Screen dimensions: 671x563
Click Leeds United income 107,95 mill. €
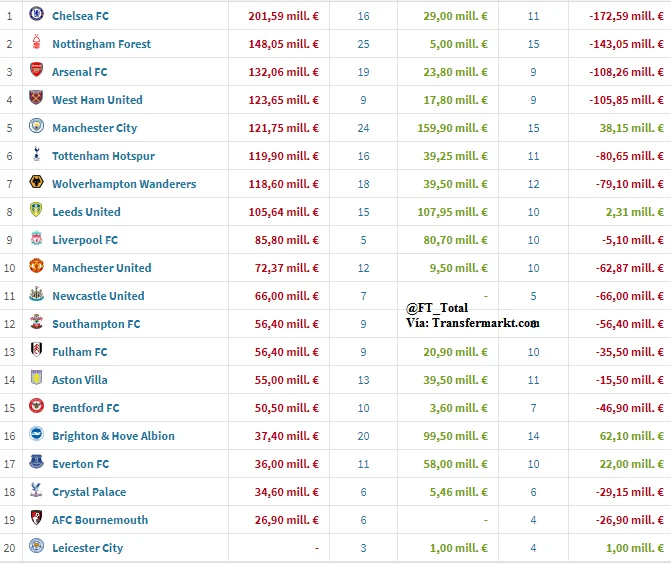click(452, 212)
